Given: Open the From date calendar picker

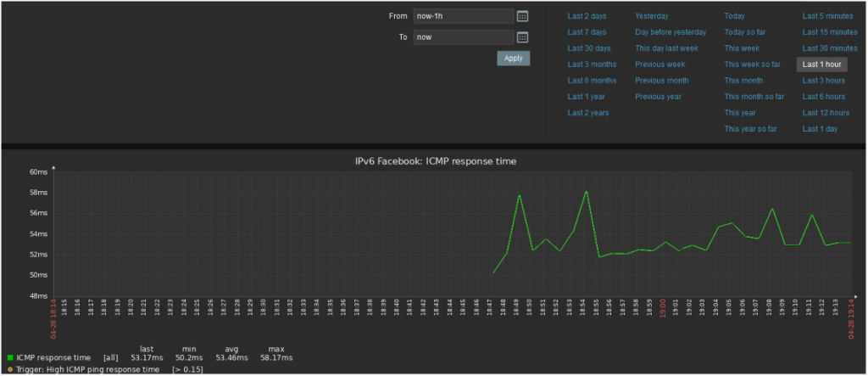Looking at the screenshot, I should (x=522, y=16).
